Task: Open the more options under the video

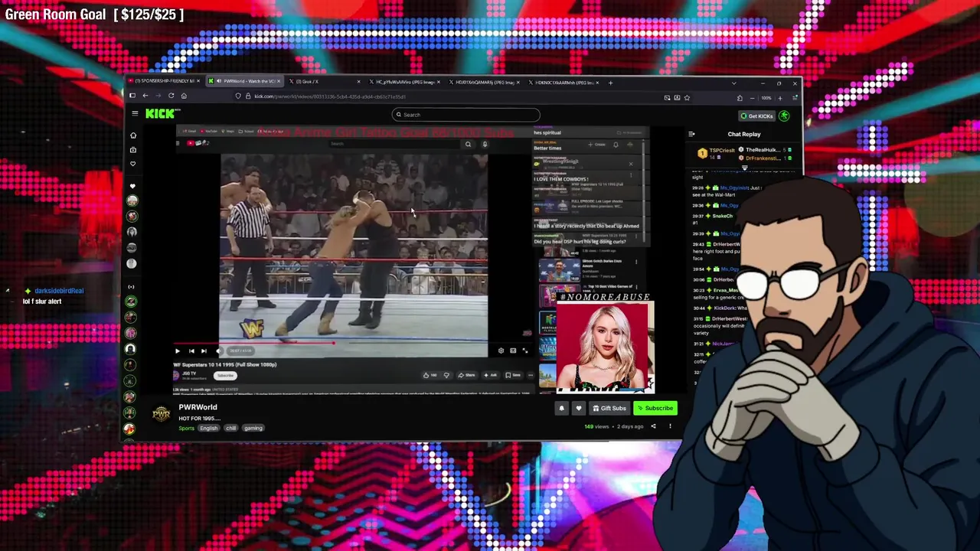Action: point(530,375)
